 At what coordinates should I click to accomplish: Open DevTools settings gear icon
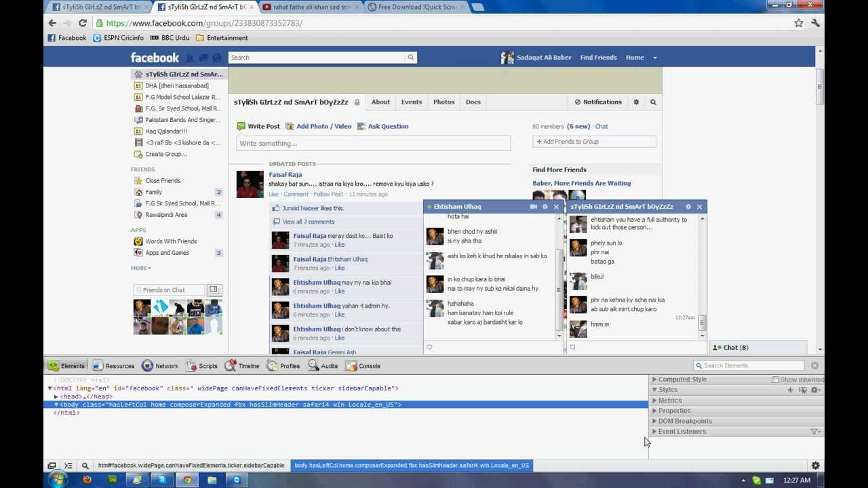815,466
